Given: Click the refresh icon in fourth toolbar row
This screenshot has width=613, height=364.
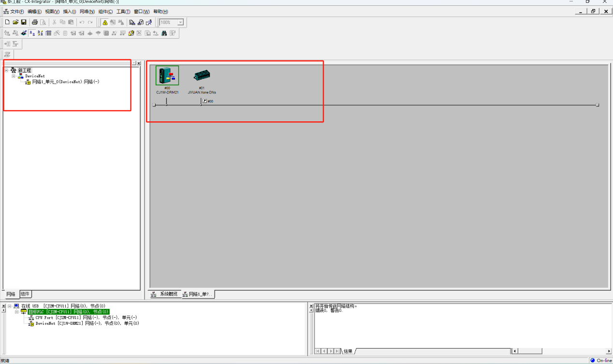Looking at the screenshot, I should click(7, 55).
